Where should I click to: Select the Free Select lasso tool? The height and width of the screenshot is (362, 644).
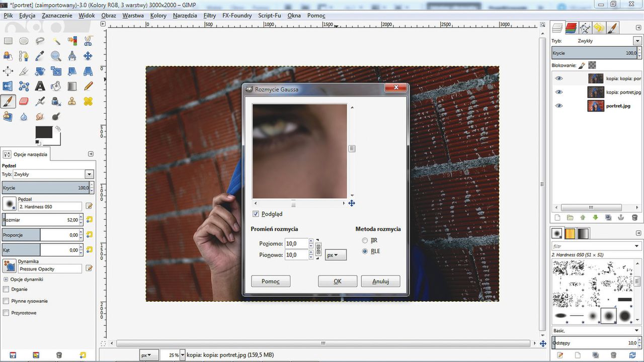coord(40,41)
